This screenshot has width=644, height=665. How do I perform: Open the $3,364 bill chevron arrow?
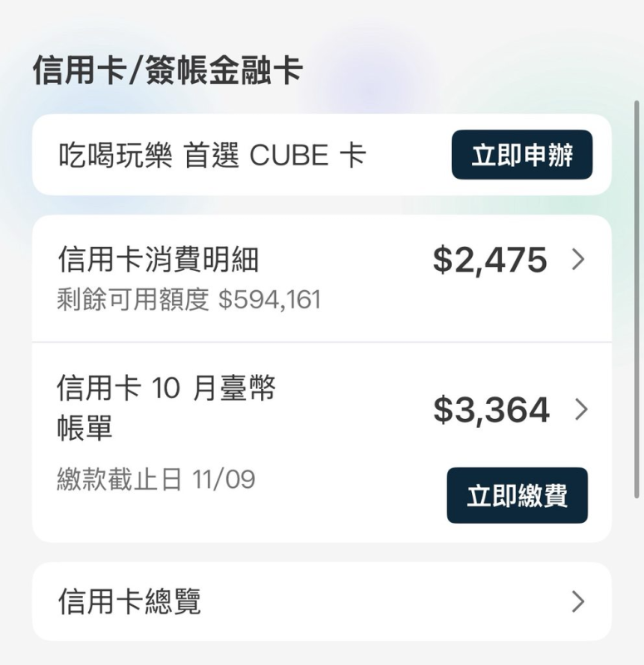click(580, 409)
